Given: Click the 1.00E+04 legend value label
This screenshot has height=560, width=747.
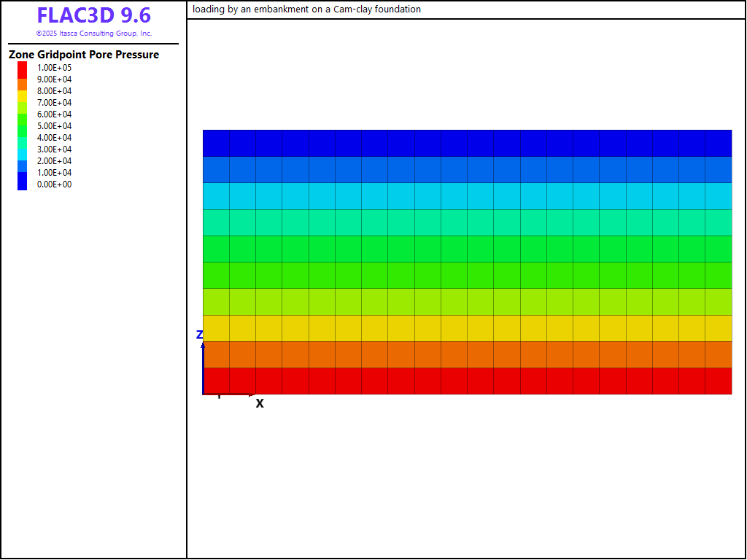Looking at the screenshot, I should coord(55,173).
